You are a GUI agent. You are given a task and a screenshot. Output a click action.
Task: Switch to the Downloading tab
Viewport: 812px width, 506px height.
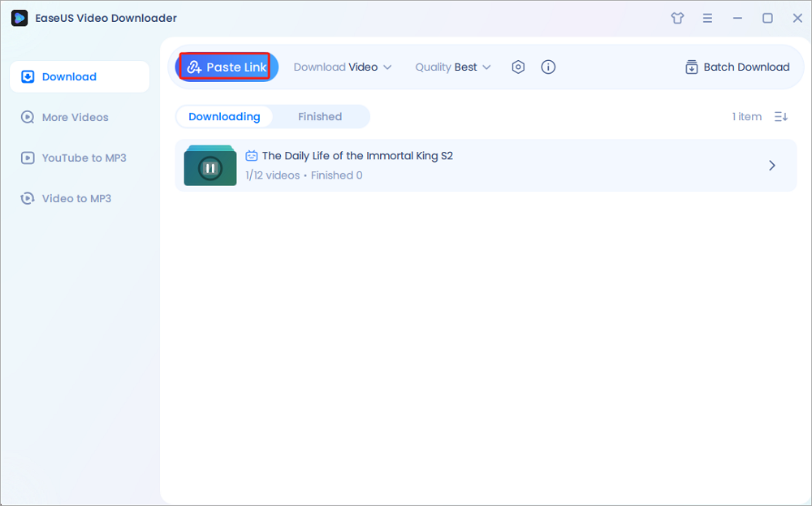click(x=224, y=116)
